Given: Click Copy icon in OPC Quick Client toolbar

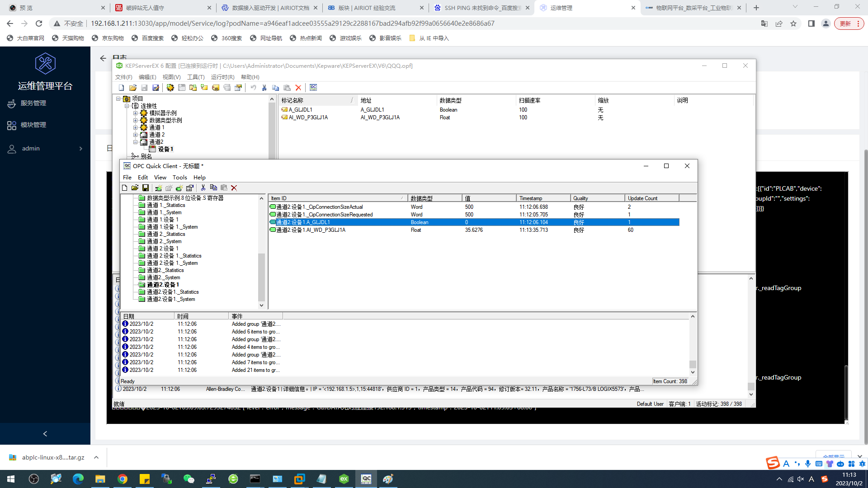Looking at the screenshot, I should click(x=213, y=188).
